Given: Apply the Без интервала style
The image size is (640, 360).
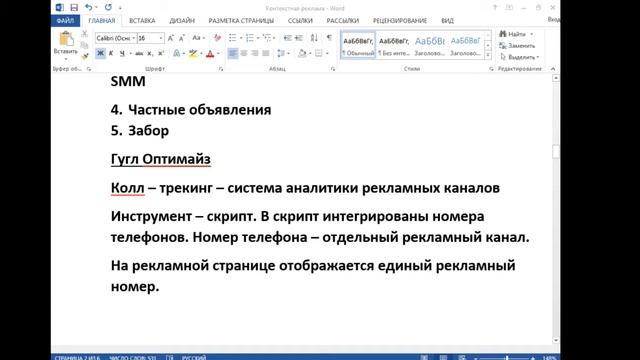Looking at the screenshot, I should click(394, 45).
